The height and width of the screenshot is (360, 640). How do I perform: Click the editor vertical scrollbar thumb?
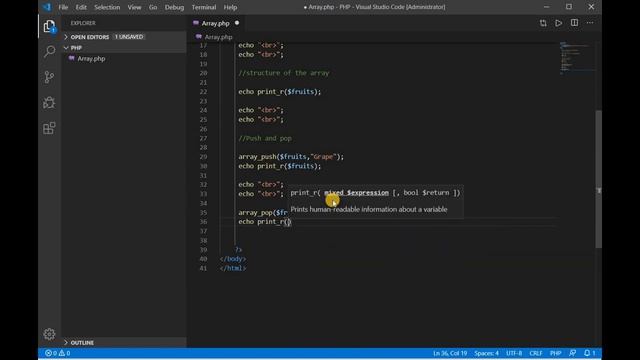point(598,179)
